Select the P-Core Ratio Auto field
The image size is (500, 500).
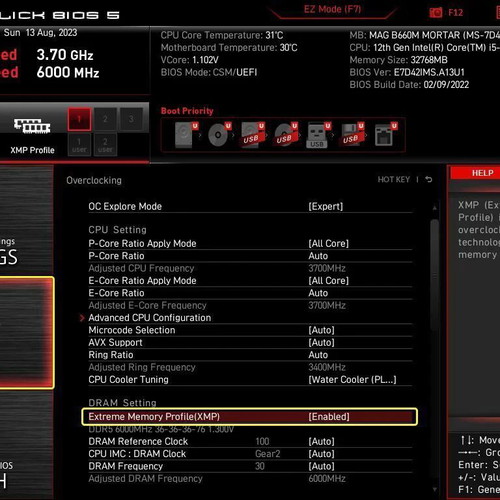[318, 256]
